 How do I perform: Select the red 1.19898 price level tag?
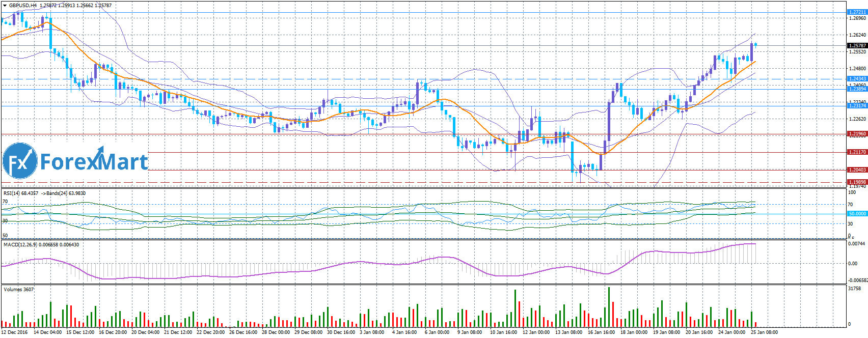(x=857, y=182)
